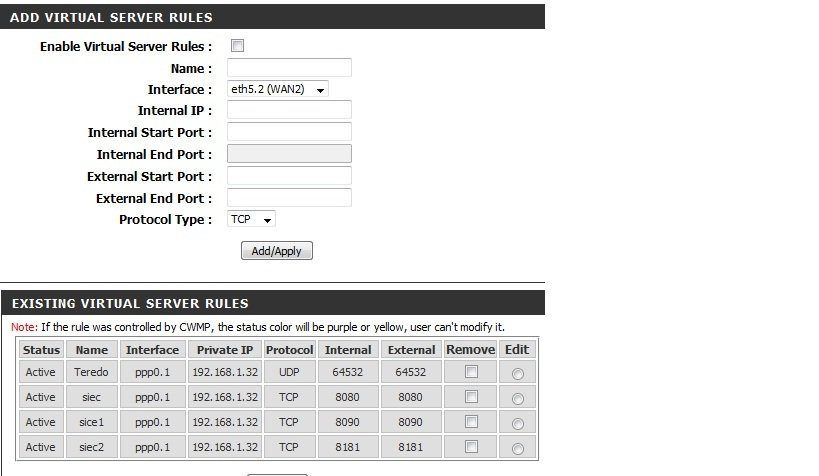819x476 pixels.
Task: Click the red Note: label
Action: (24, 327)
